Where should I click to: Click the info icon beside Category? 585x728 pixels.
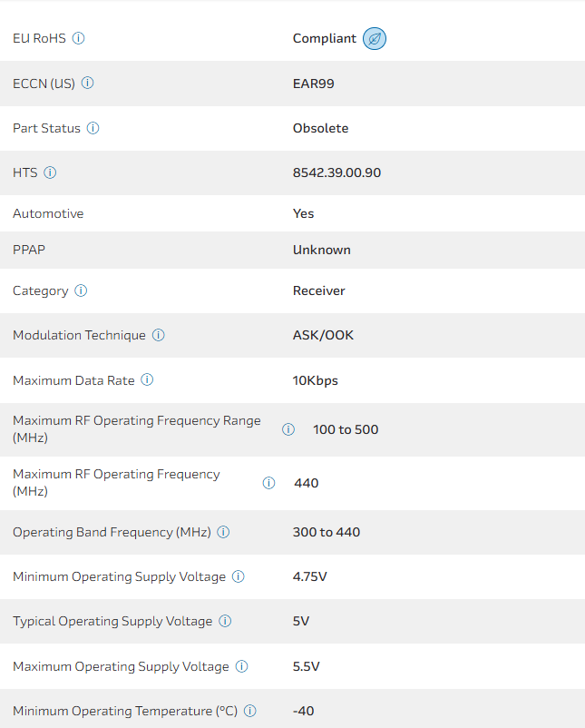coord(81,290)
